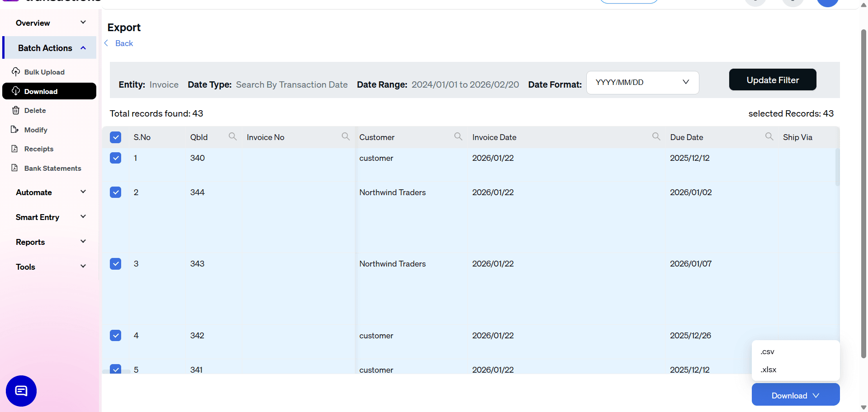The image size is (868, 412).
Task: Uncheck row 2 for invoice 344
Action: pyautogui.click(x=116, y=192)
